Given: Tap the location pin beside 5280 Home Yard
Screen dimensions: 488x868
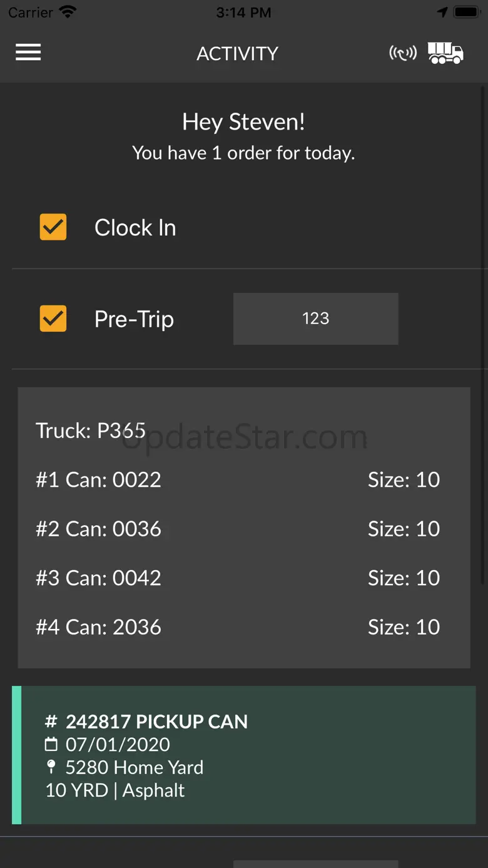Looking at the screenshot, I should click(51, 767).
